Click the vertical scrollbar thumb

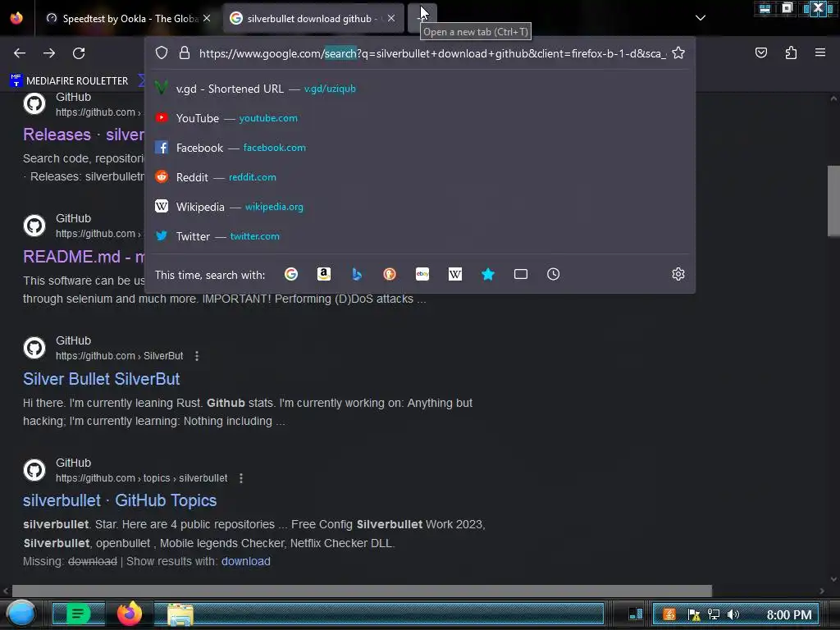[833, 200]
